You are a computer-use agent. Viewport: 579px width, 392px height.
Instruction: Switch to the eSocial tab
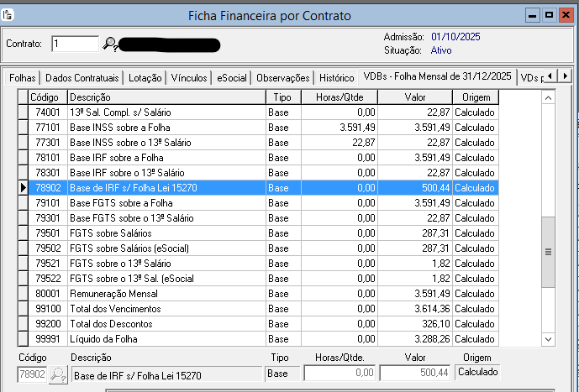coord(231,77)
